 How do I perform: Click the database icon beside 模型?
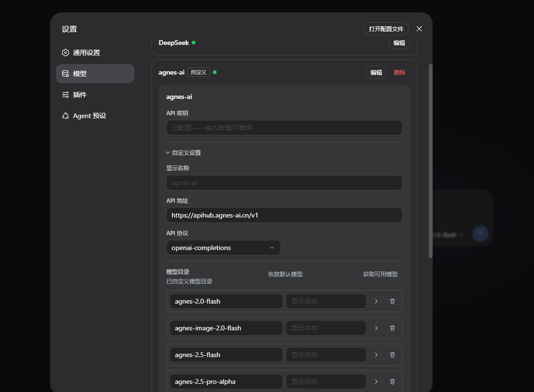click(x=65, y=74)
